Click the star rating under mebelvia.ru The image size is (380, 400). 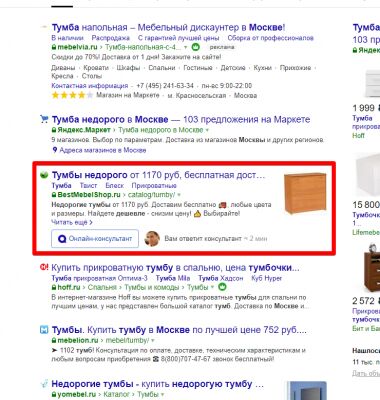click(x=72, y=95)
